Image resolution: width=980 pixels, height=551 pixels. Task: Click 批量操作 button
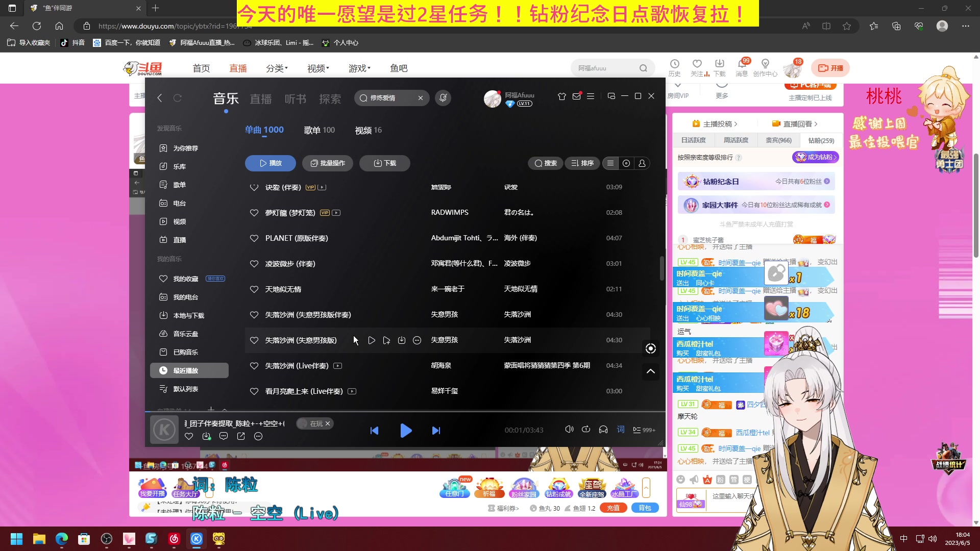(x=328, y=163)
